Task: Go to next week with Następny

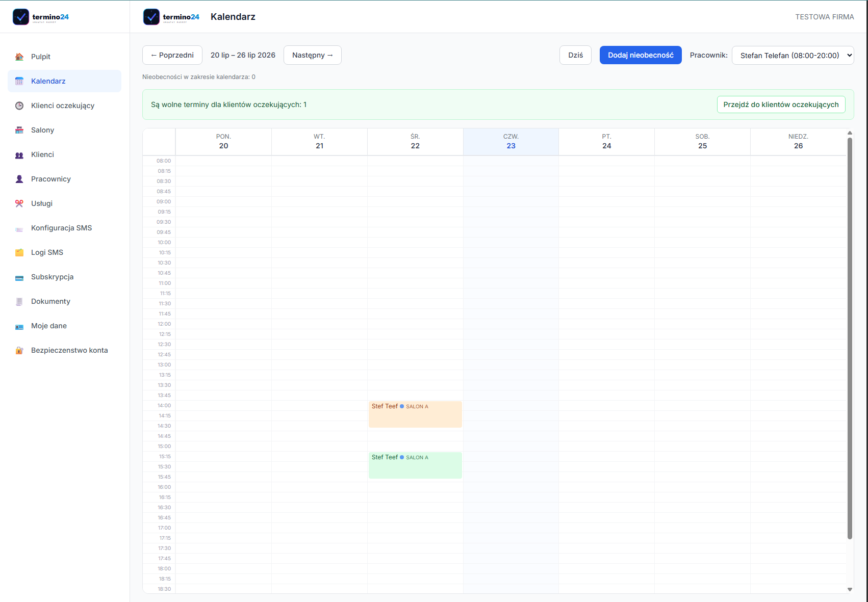Action: 312,55
